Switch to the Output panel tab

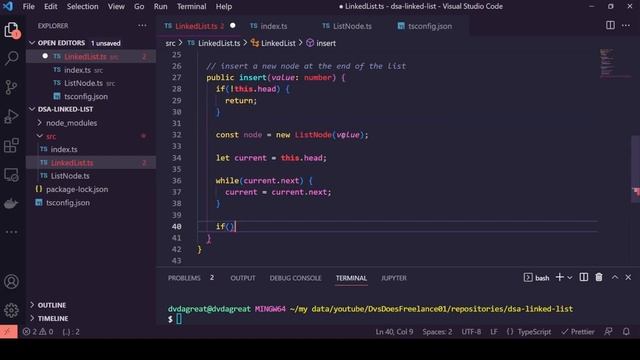click(x=243, y=278)
